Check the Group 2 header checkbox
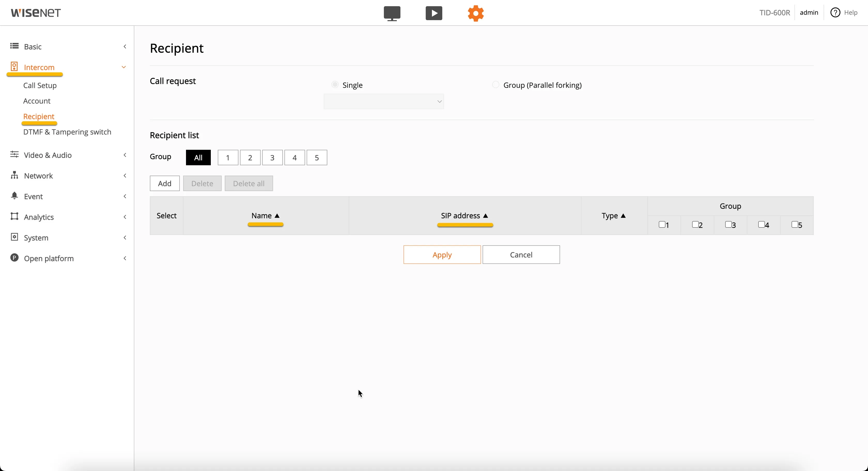Screen dimensions: 868x471 click(x=695, y=224)
